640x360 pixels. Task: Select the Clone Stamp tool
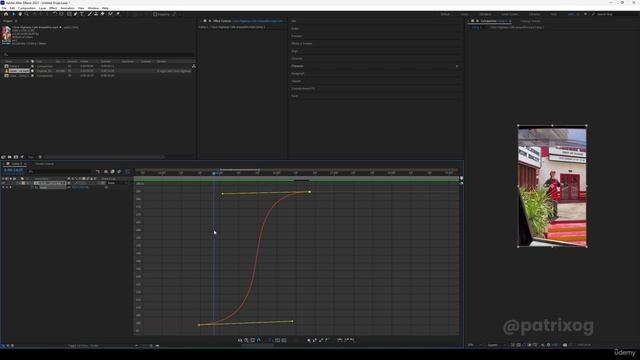(x=96, y=14)
